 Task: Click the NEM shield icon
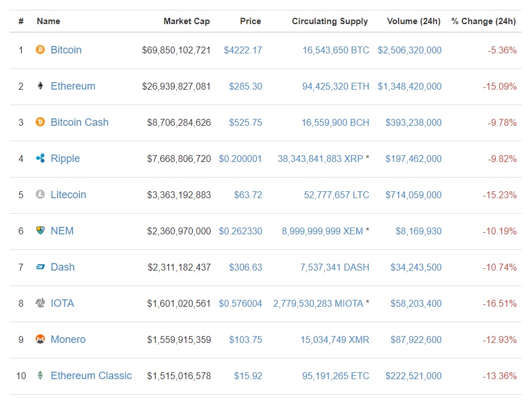tap(40, 231)
